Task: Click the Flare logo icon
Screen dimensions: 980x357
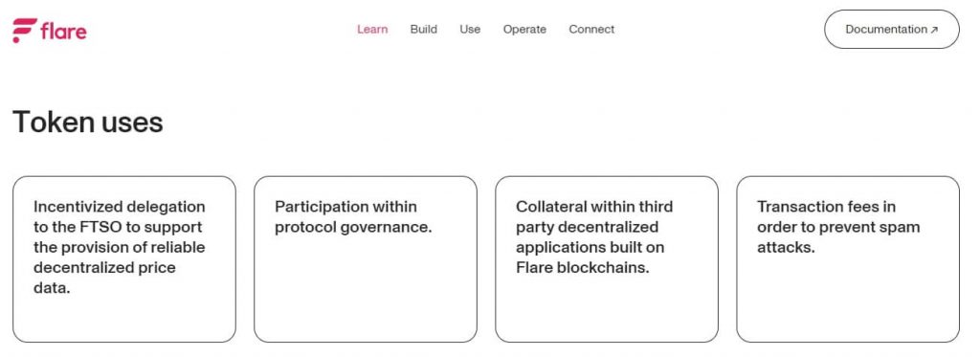Action: point(24,30)
